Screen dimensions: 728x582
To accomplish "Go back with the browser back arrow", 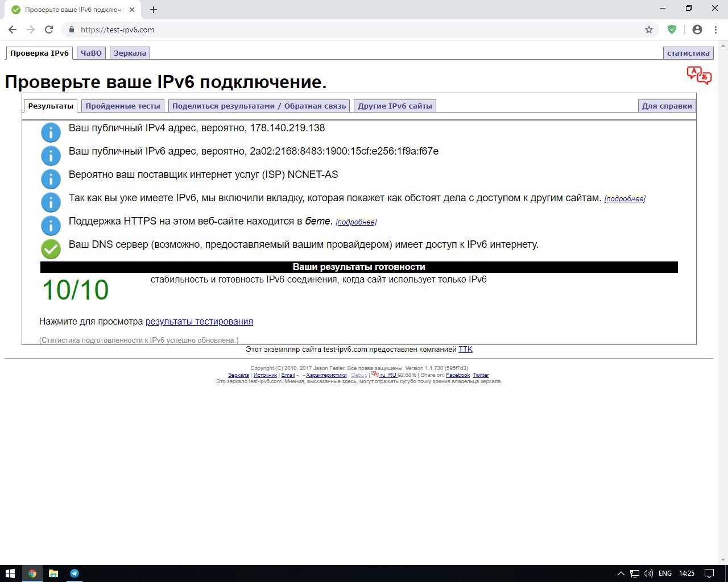I will [x=13, y=30].
